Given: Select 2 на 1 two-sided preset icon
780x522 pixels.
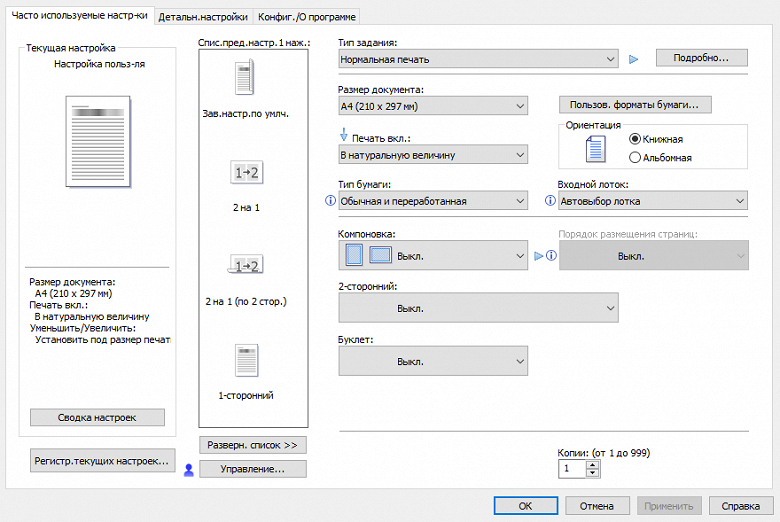Looking at the screenshot, I should [x=245, y=265].
